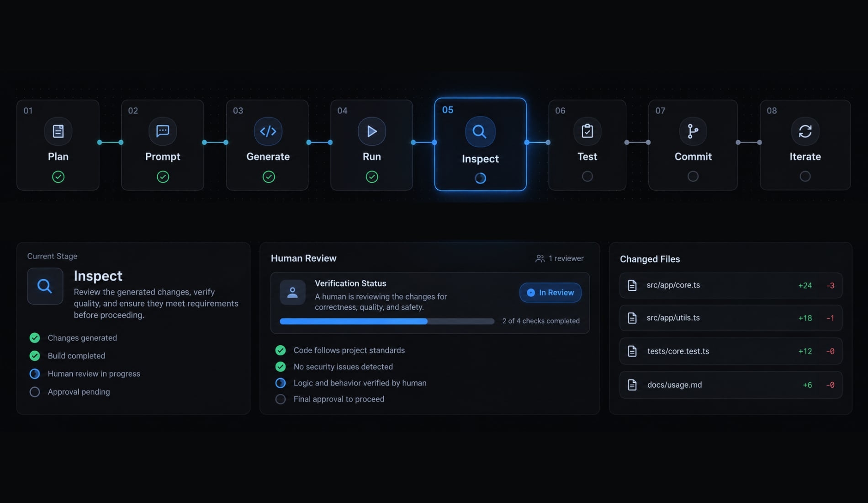
Task: Click the empty status circle under Test
Action: [x=587, y=176]
